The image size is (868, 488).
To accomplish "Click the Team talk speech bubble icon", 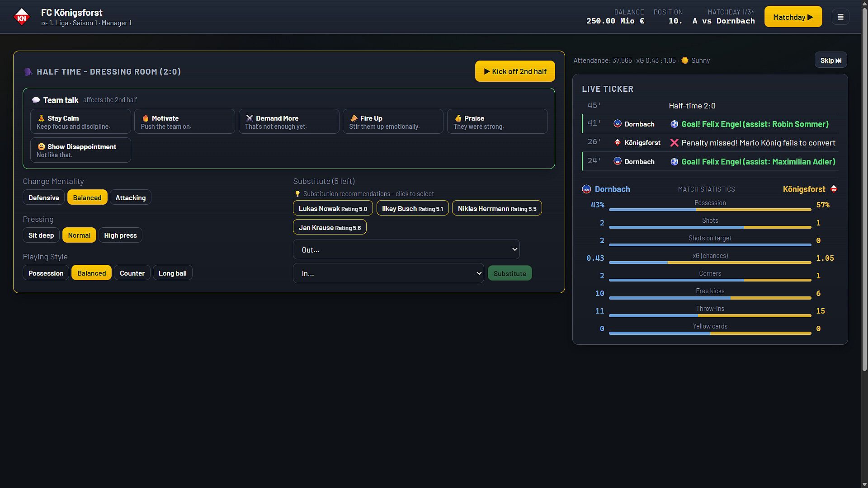I will 36,100.
